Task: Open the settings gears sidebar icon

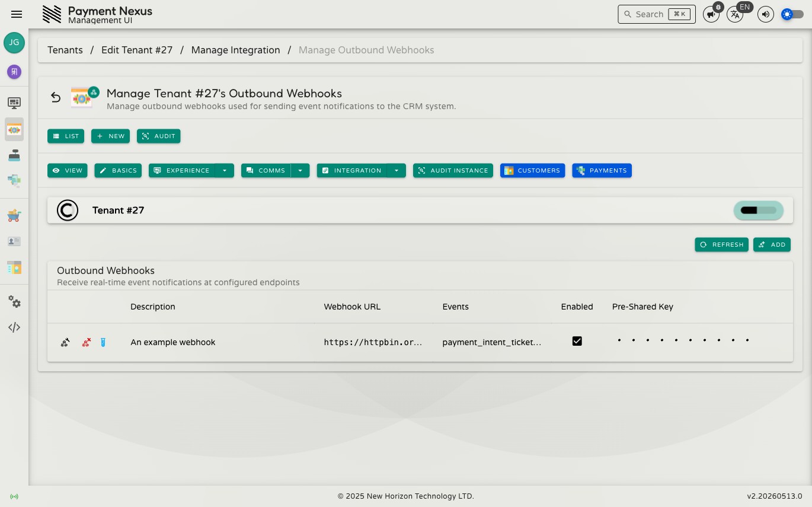Action: pyautogui.click(x=14, y=302)
